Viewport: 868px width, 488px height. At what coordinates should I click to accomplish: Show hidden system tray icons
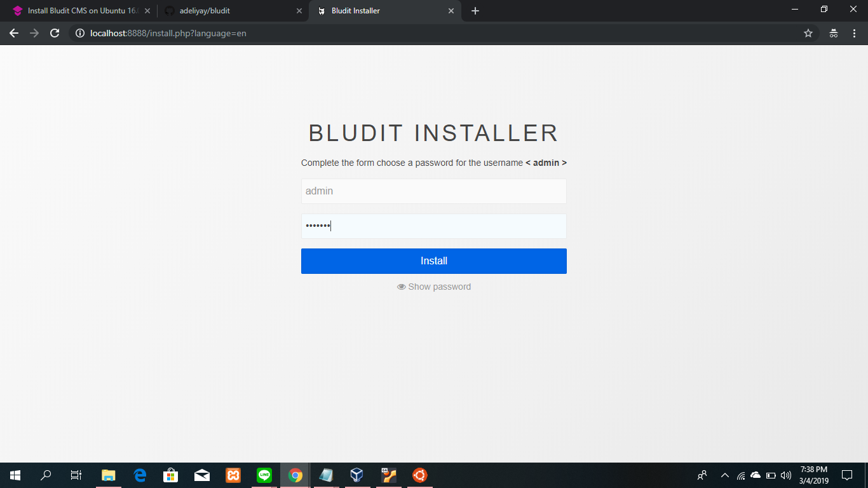[724, 475]
